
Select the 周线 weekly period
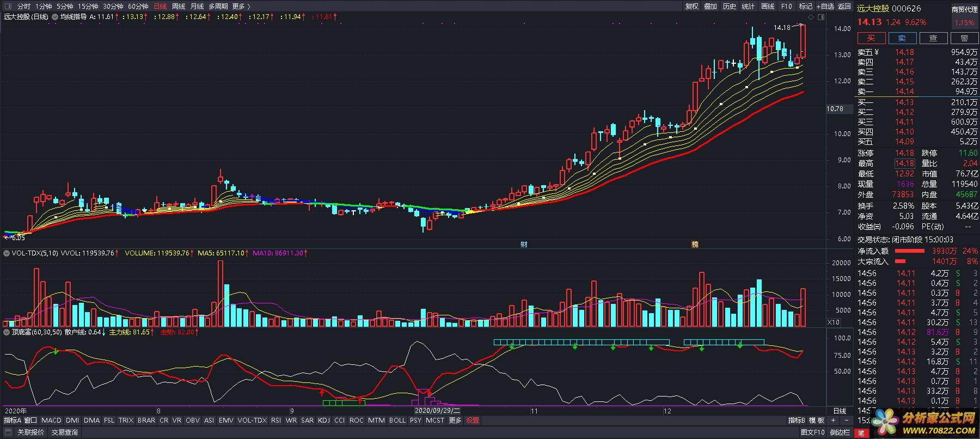(179, 7)
